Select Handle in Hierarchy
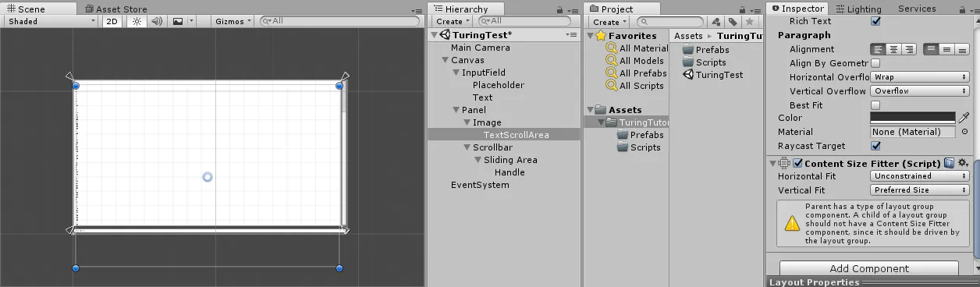980x287 pixels. 510,172
